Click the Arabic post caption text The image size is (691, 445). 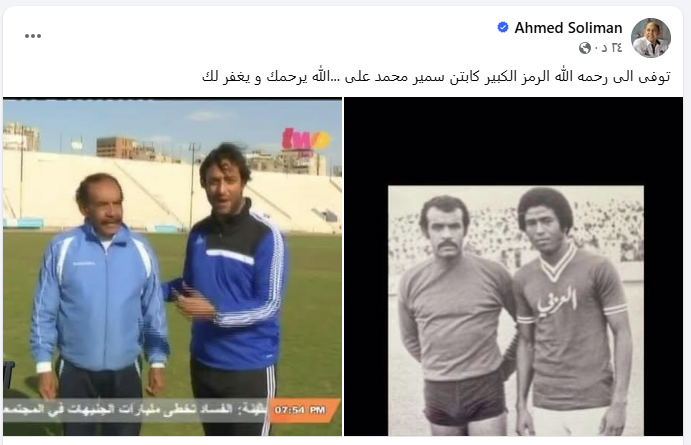[x=436, y=76]
